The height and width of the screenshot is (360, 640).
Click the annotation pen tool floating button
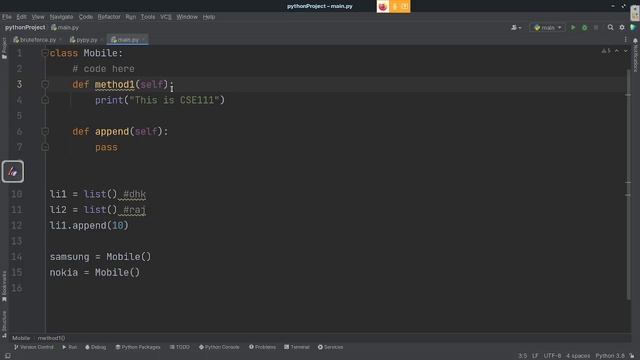point(13,171)
